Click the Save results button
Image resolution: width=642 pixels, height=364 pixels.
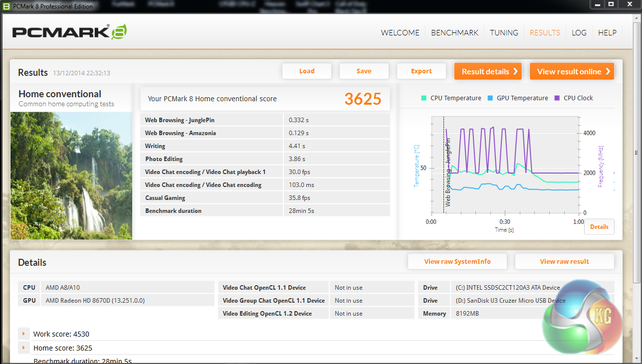coord(364,71)
